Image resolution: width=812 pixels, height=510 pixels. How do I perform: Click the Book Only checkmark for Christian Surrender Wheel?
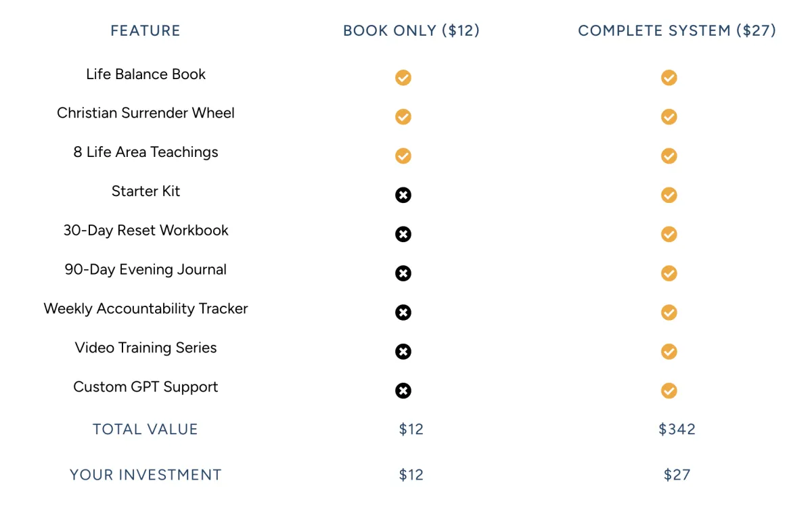pos(403,117)
